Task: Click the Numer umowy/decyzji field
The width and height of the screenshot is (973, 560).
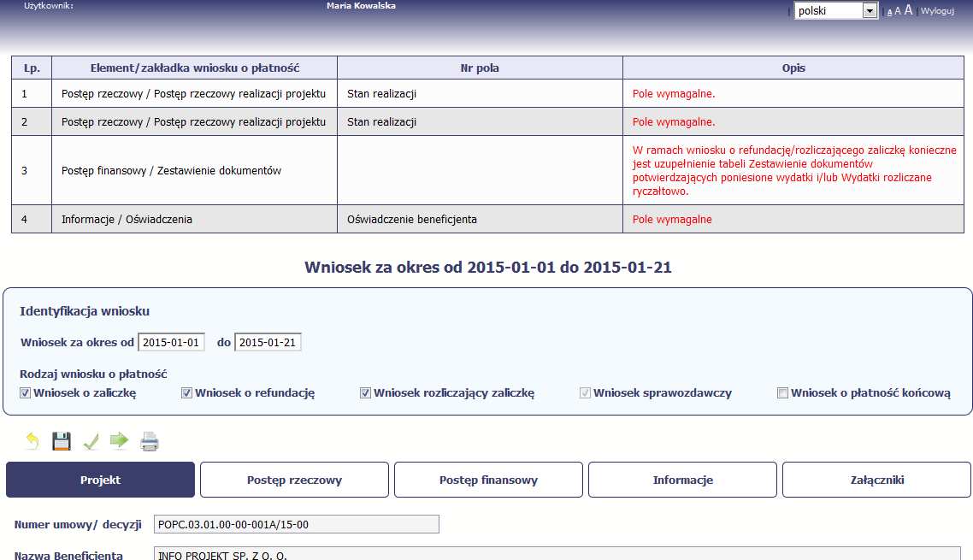Action: click(297, 524)
